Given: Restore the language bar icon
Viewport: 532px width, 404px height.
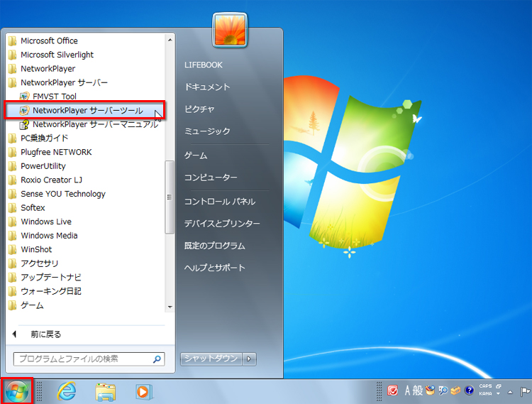Looking at the screenshot, I should 499,386.
